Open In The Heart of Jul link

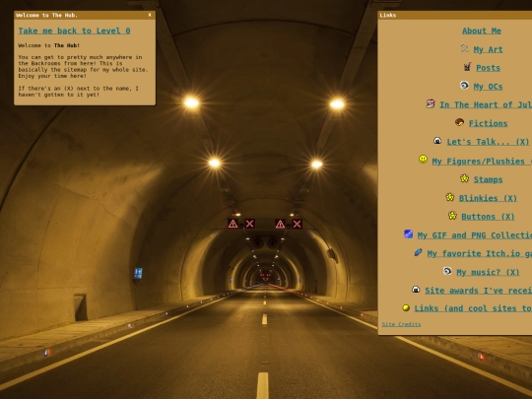(x=486, y=104)
